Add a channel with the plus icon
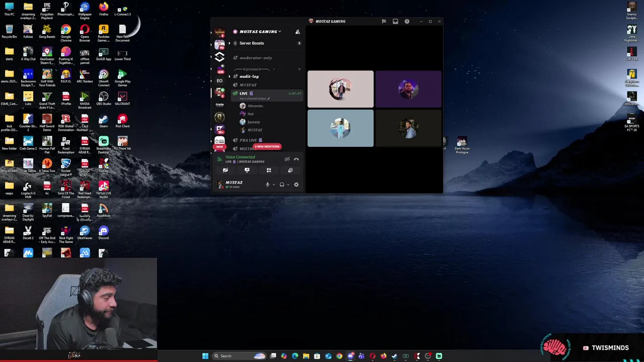 coord(299,69)
